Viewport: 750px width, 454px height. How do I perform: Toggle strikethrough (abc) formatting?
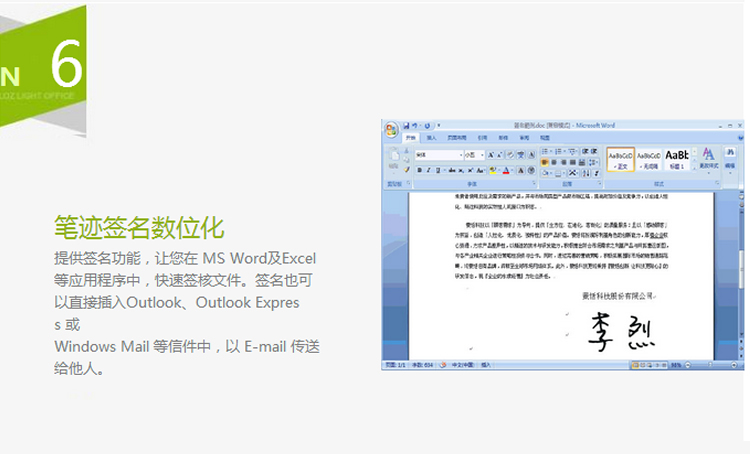tap(452, 170)
